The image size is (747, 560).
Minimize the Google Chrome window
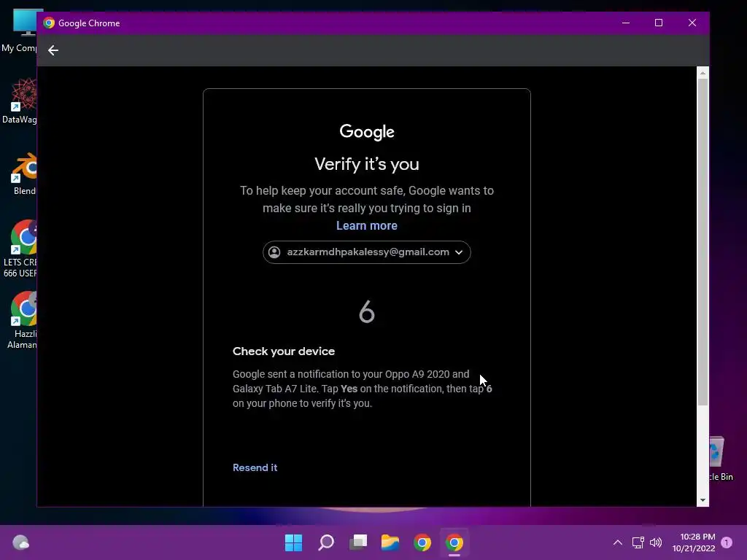coord(626,23)
